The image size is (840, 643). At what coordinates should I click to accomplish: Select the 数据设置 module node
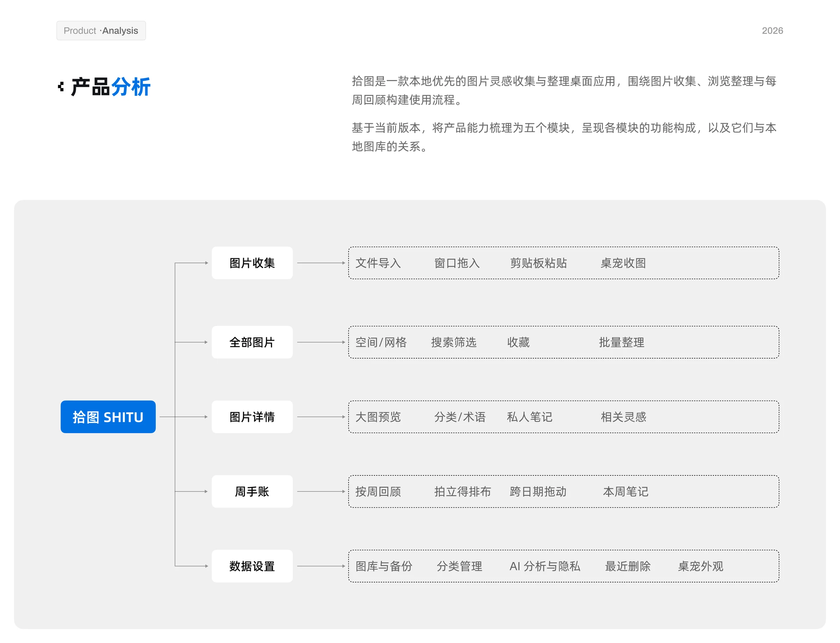(252, 566)
